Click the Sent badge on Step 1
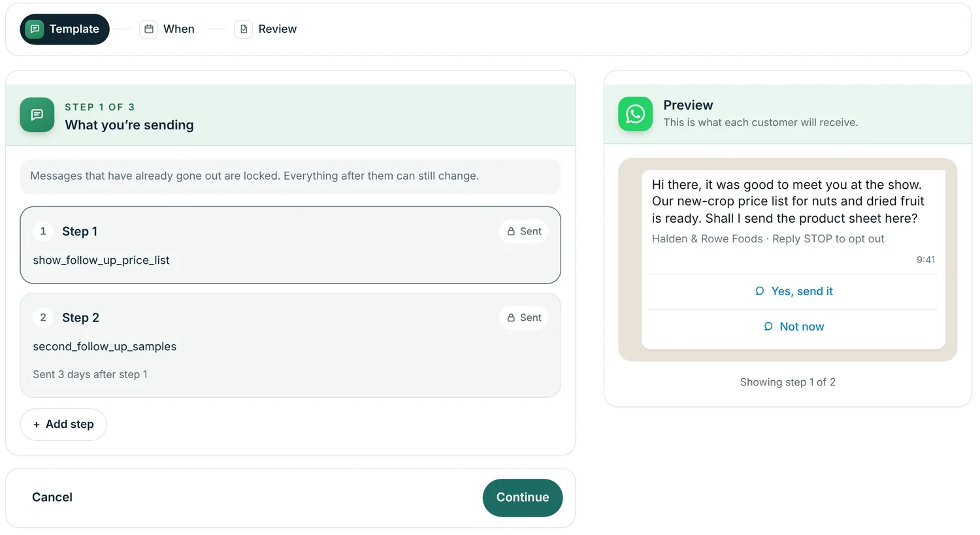The height and width of the screenshot is (535, 980). click(524, 231)
